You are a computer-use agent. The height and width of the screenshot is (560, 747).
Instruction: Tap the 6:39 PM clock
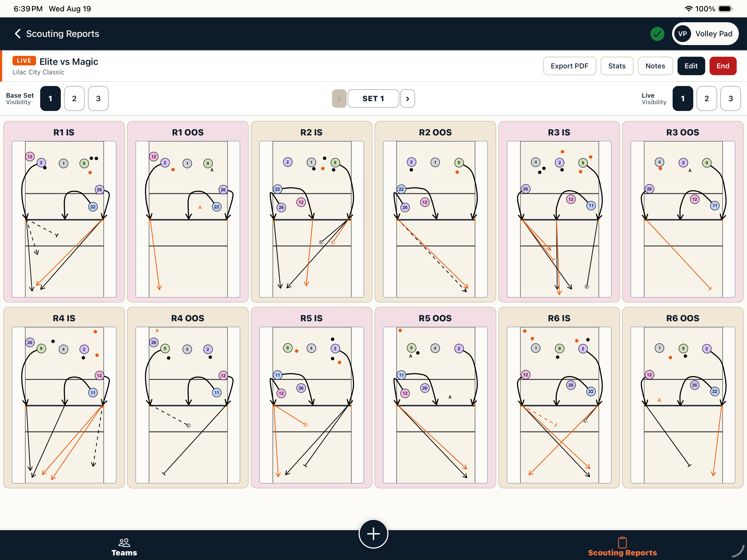(28, 9)
